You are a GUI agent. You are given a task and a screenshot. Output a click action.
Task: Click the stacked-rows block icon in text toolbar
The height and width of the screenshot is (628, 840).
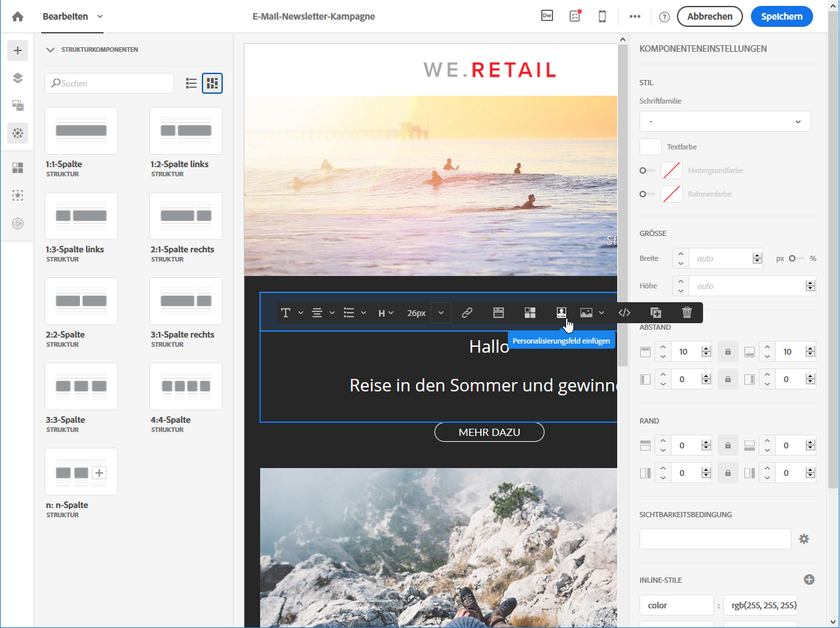499,313
